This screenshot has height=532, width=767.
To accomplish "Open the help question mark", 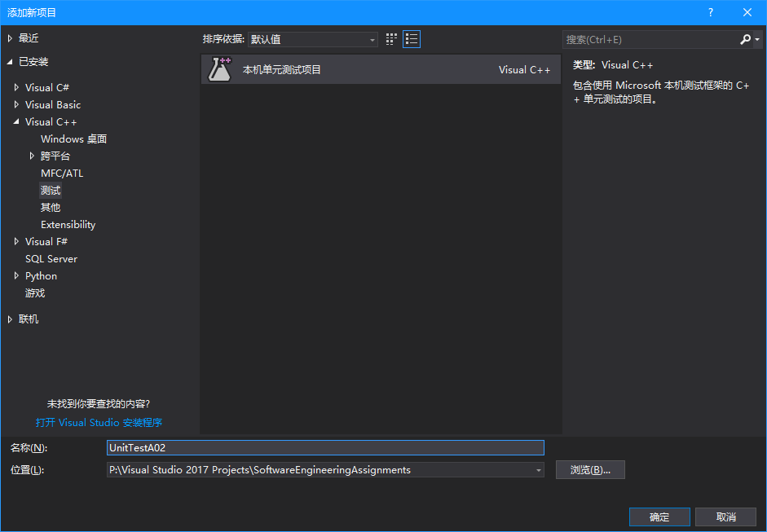I will tap(711, 12).
